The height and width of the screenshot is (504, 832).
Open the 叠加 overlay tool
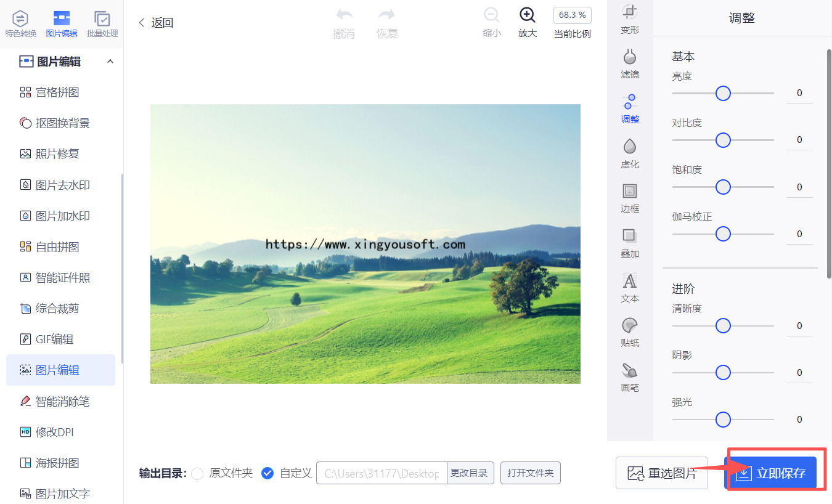point(630,243)
